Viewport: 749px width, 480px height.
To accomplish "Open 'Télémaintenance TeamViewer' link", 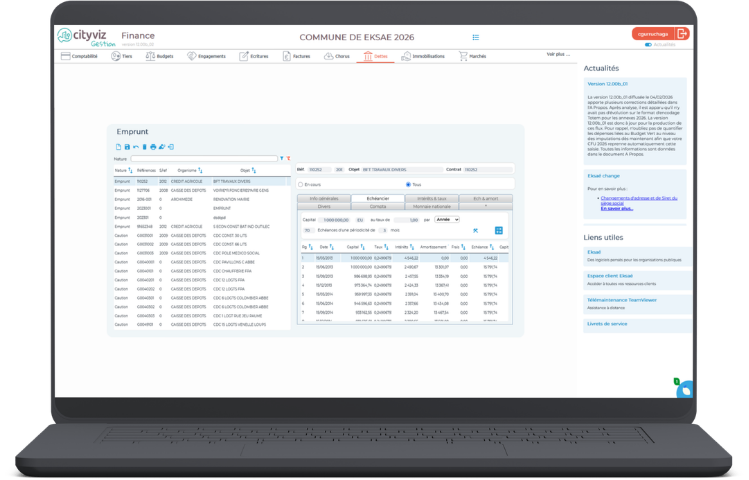I will pyautogui.click(x=622, y=299).
